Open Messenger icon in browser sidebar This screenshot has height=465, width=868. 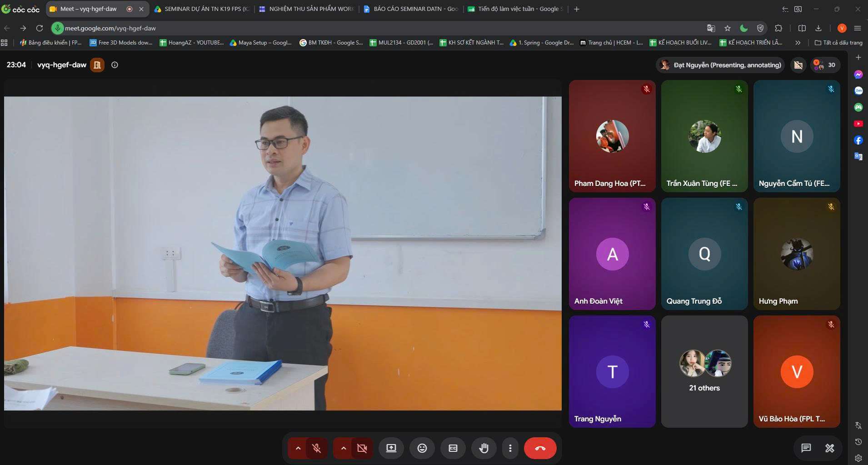858,75
